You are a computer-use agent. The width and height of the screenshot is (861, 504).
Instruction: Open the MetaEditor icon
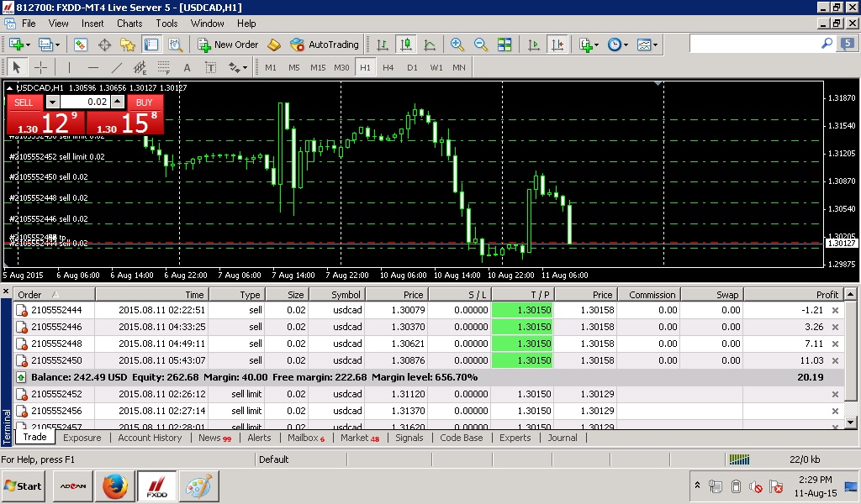[274, 45]
